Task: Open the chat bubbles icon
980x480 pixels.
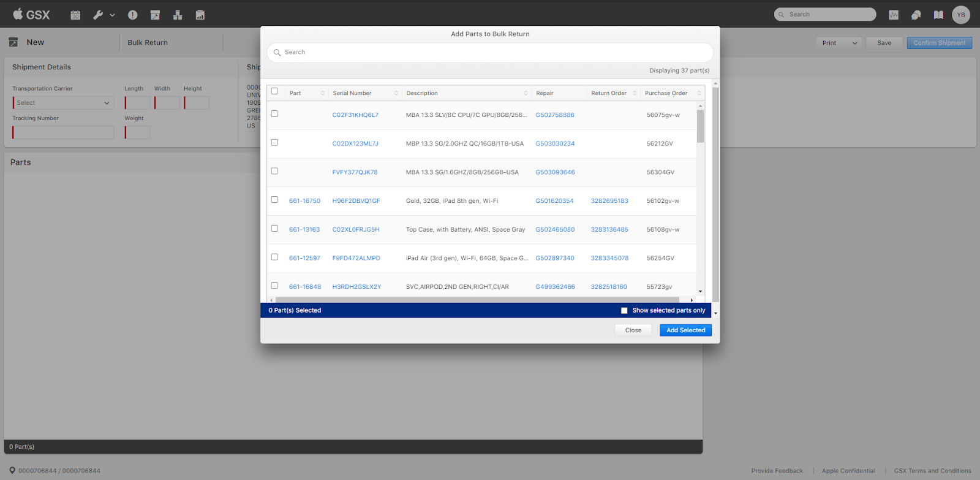Action: (916, 15)
